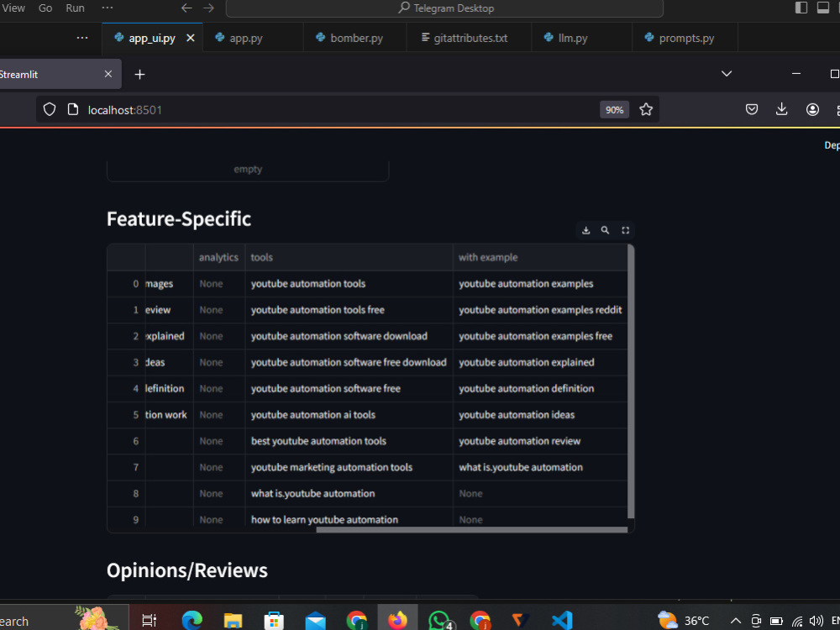Launch Microsoft Edge from taskbar

(192, 621)
